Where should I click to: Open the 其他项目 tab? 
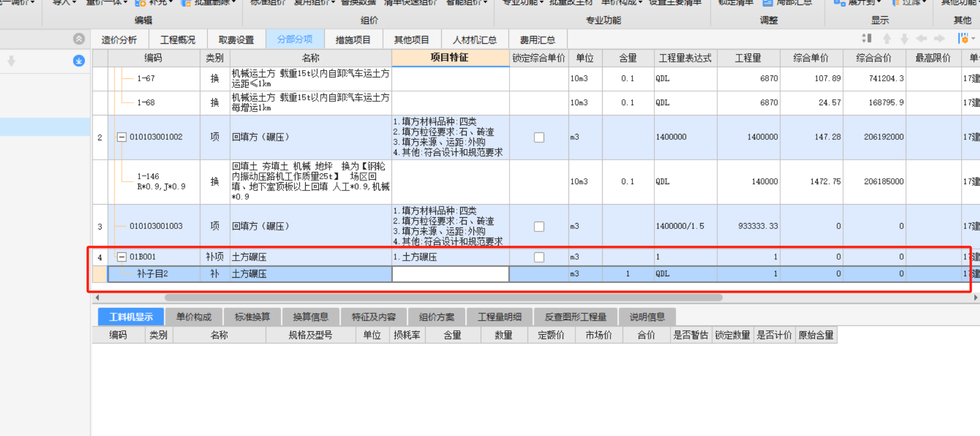412,40
